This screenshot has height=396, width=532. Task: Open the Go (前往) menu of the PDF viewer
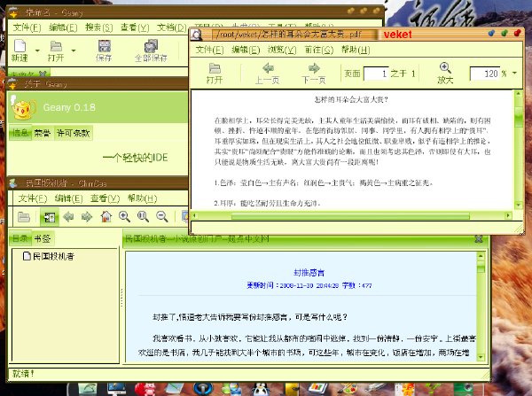(319, 50)
